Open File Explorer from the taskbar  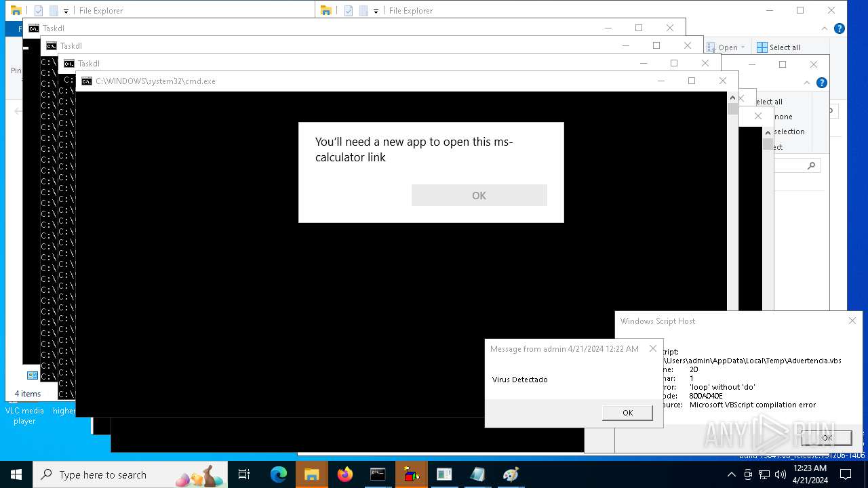[x=311, y=474]
